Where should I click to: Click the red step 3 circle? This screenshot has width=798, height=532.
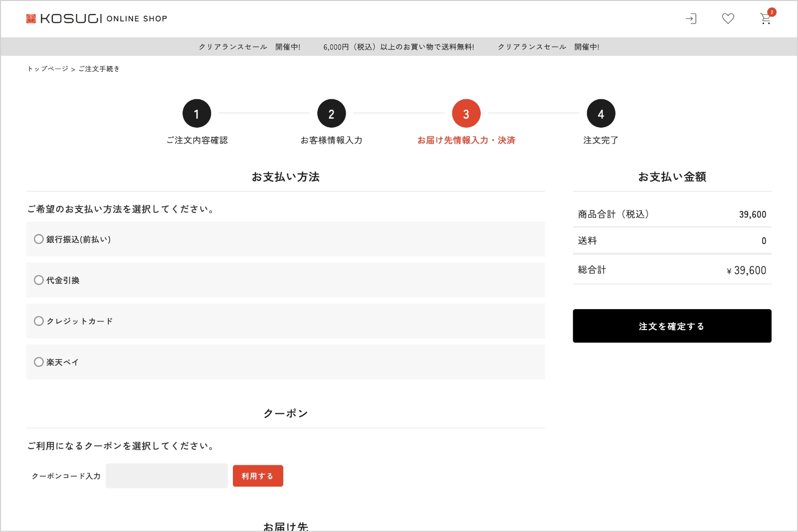(466, 114)
